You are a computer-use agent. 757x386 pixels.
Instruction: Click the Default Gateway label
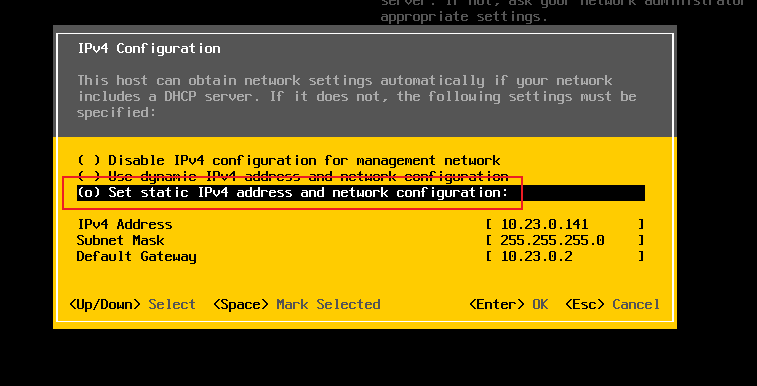tap(136, 257)
